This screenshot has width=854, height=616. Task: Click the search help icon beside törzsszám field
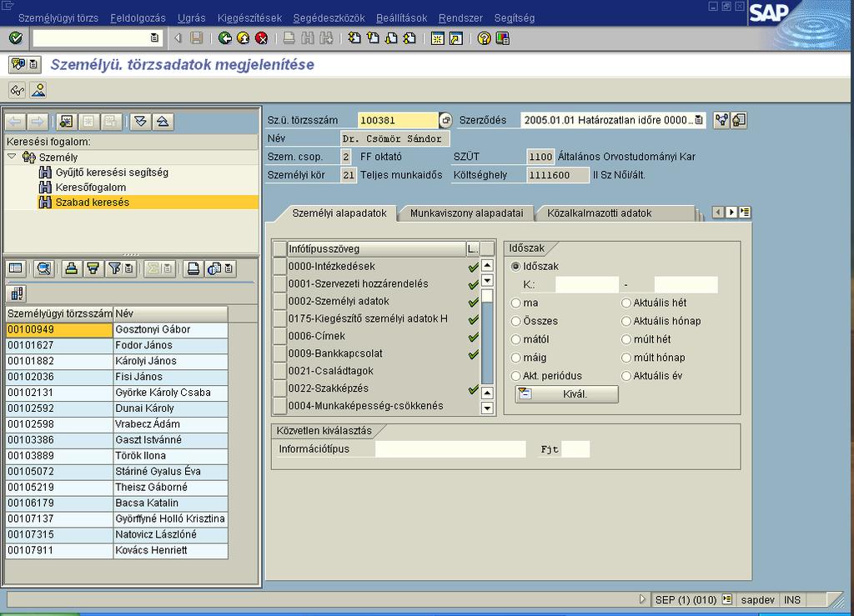click(x=445, y=120)
